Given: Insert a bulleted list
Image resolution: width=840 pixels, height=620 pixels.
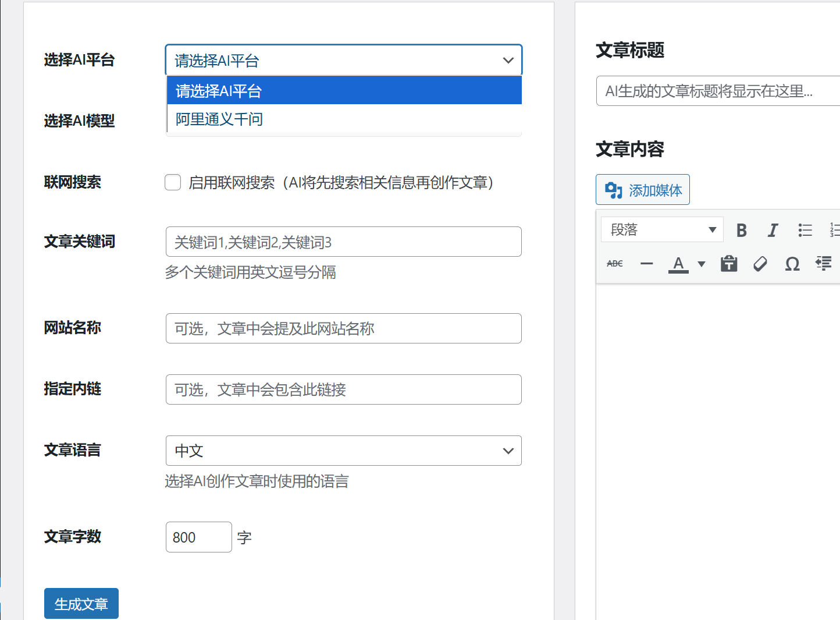Looking at the screenshot, I should click(x=805, y=230).
